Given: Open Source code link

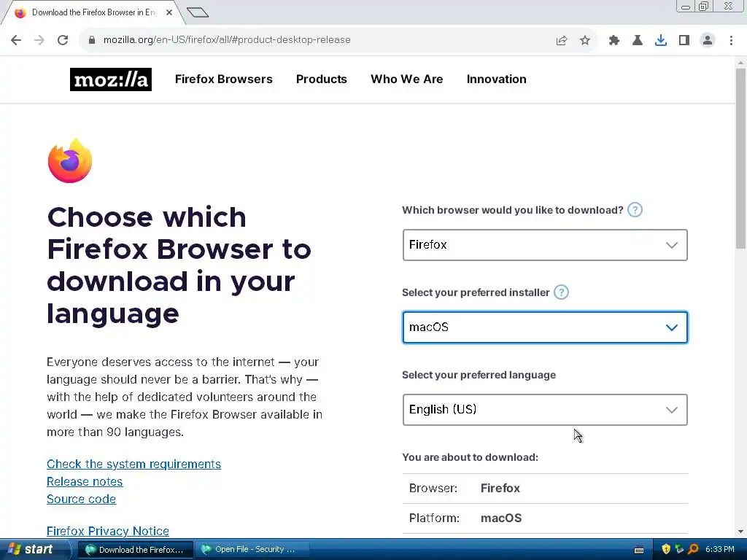Looking at the screenshot, I should [x=82, y=499].
